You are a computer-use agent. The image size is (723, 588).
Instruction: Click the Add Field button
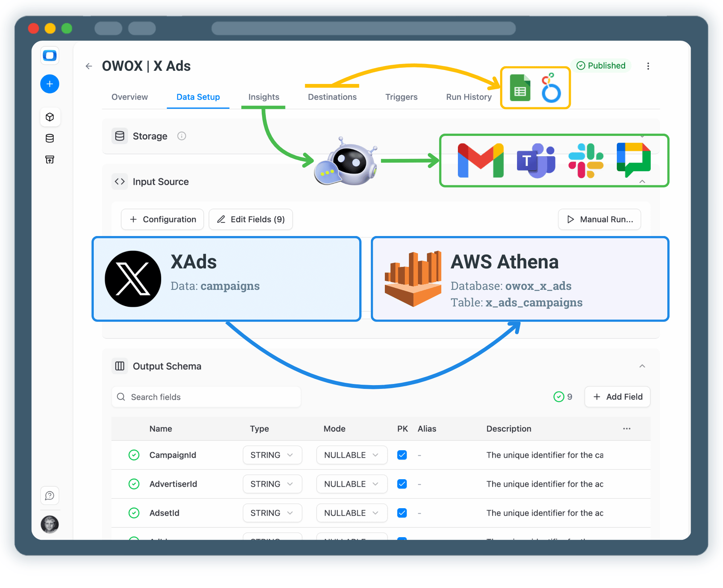617,396
